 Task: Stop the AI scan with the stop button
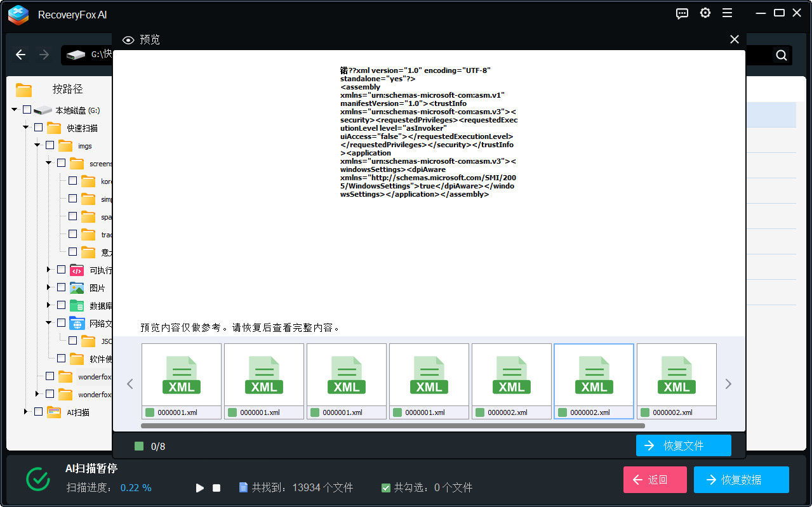216,488
